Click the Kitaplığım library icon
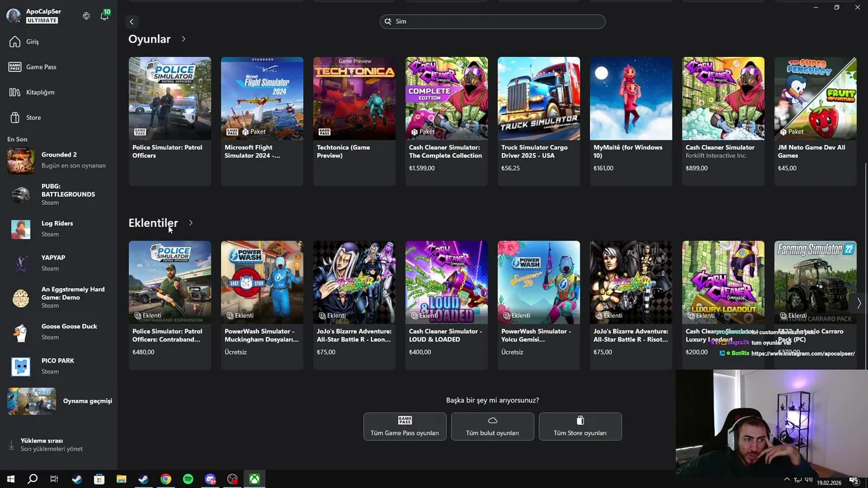Screen dimensions: 868x488 pyautogui.click(x=15, y=92)
